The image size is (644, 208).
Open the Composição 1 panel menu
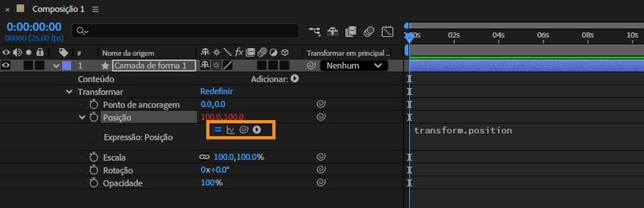(x=95, y=9)
